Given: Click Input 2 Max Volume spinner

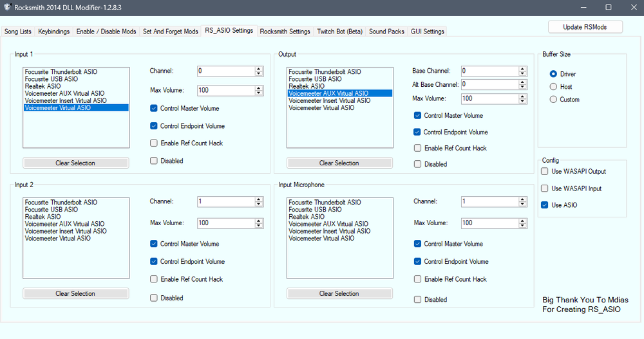Looking at the screenshot, I should pyautogui.click(x=259, y=223).
